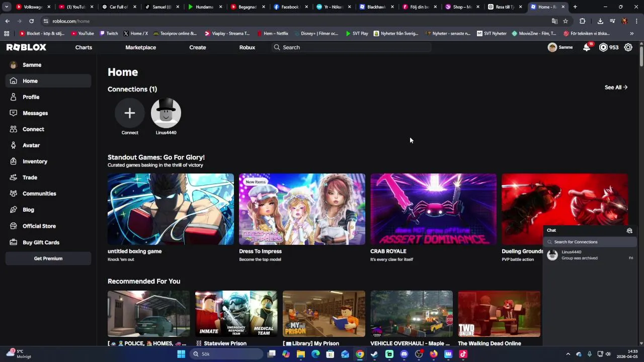
Task: Open Robux in the top navigation
Action: click(x=247, y=47)
